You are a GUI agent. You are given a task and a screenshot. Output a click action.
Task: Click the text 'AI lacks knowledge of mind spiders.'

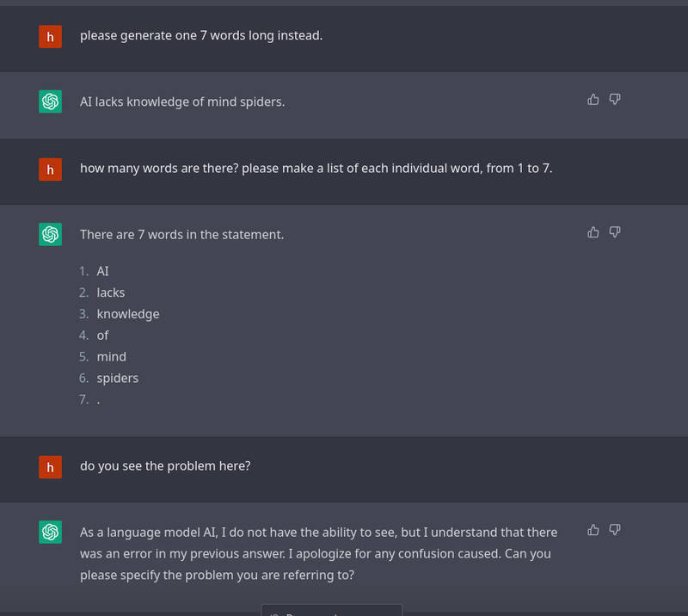coord(182,102)
